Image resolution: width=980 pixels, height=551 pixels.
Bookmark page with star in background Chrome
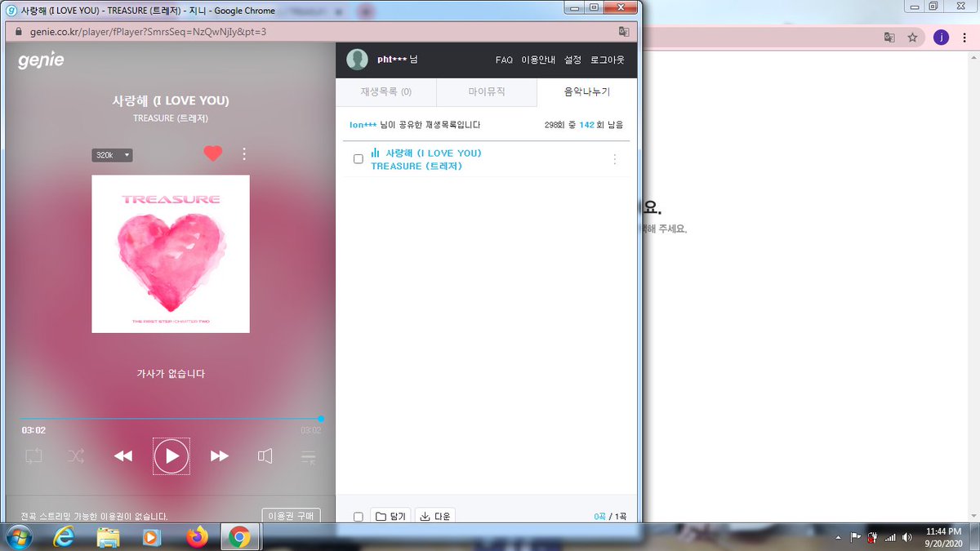coord(913,38)
